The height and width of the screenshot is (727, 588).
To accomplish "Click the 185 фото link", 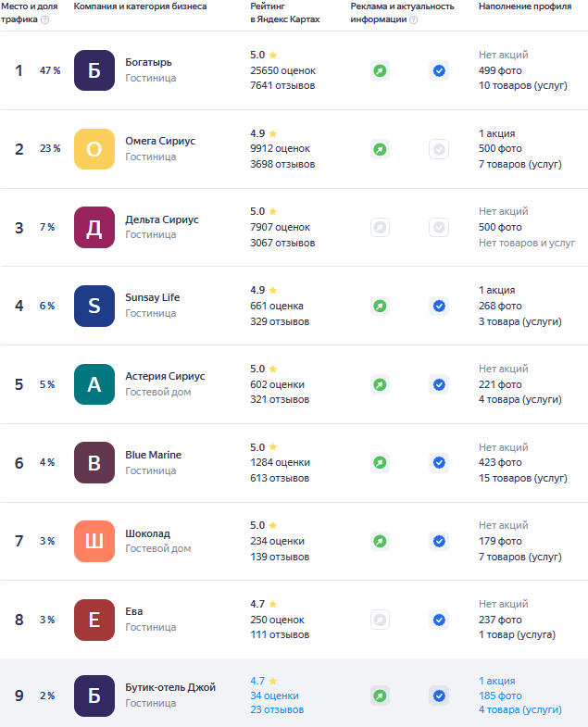I will [500, 696].
